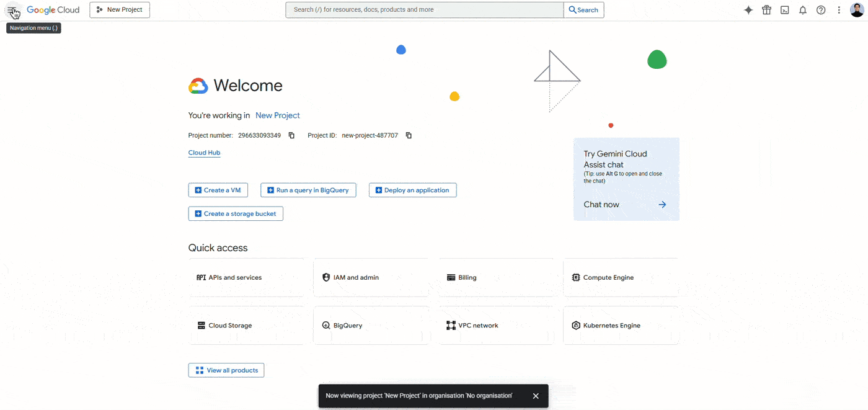Open the Cloud Shell terminal icon
This screenshot has height=410, width=868.
[x=784, y=9]
